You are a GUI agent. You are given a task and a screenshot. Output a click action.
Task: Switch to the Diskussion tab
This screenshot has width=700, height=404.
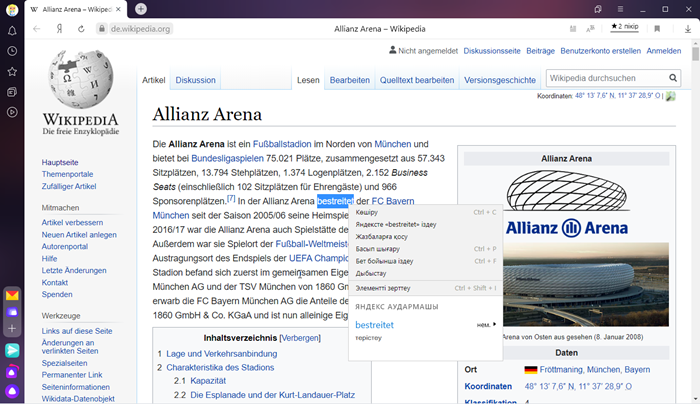(x=195, y=80)
